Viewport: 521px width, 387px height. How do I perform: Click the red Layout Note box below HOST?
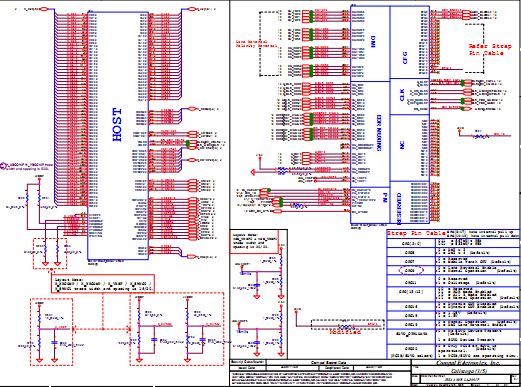click(x=103, y=284)
